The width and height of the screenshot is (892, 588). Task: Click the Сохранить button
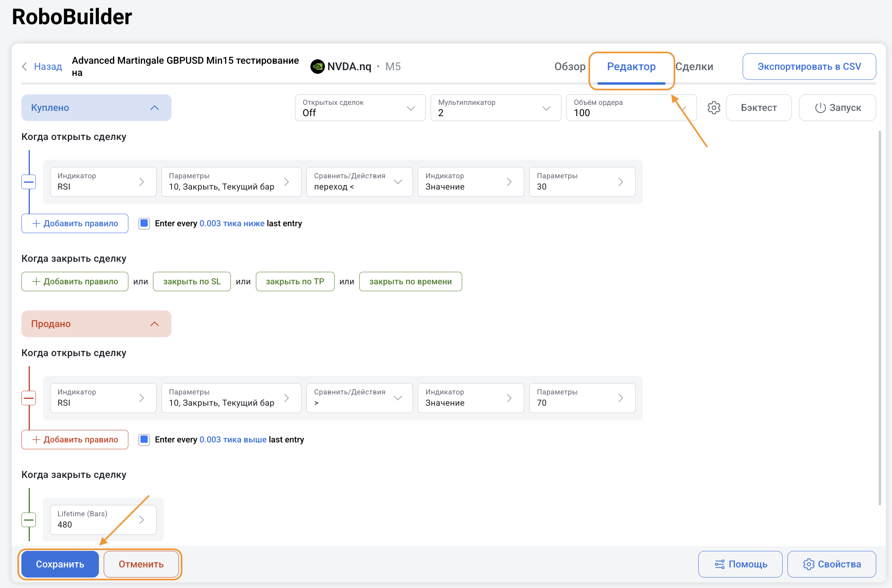60,564
